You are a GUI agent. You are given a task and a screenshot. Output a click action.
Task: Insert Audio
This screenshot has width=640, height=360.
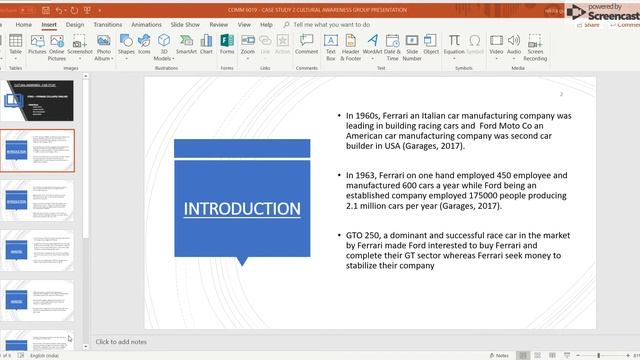pyautogui.click(x=514, y=47)
